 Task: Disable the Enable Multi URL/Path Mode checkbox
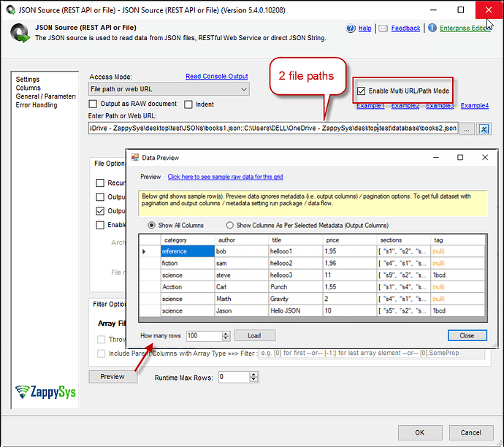point(361,91)
